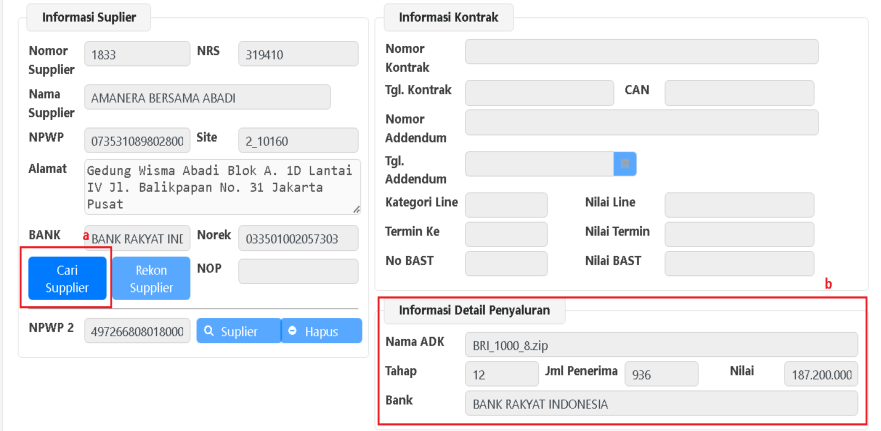Select the Jml Penerima field
This screenshot has width=881, height=431.
coord(661,375)
